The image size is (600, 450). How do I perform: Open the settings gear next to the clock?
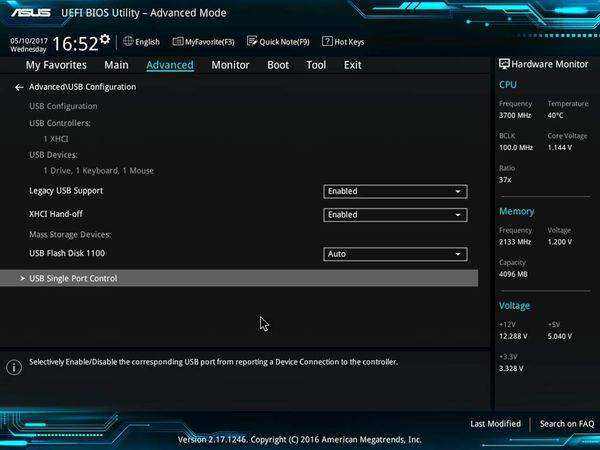coord(105,39)
